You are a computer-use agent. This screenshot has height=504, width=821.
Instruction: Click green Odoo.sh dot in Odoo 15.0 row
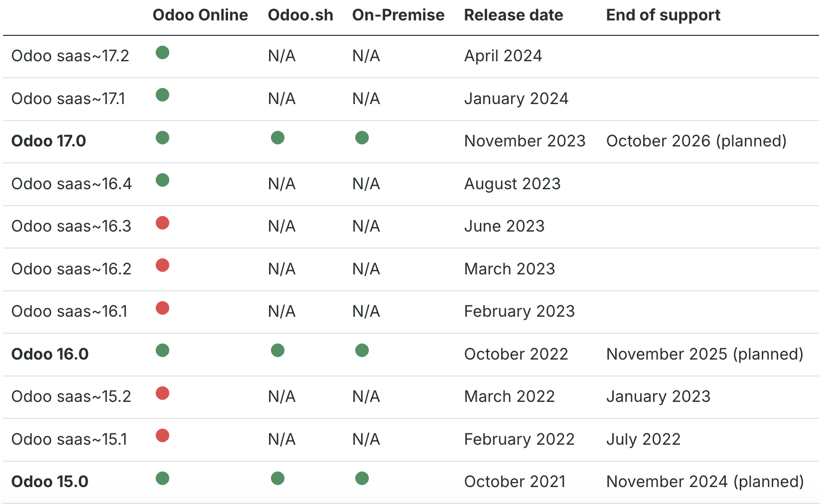(277, 479)
